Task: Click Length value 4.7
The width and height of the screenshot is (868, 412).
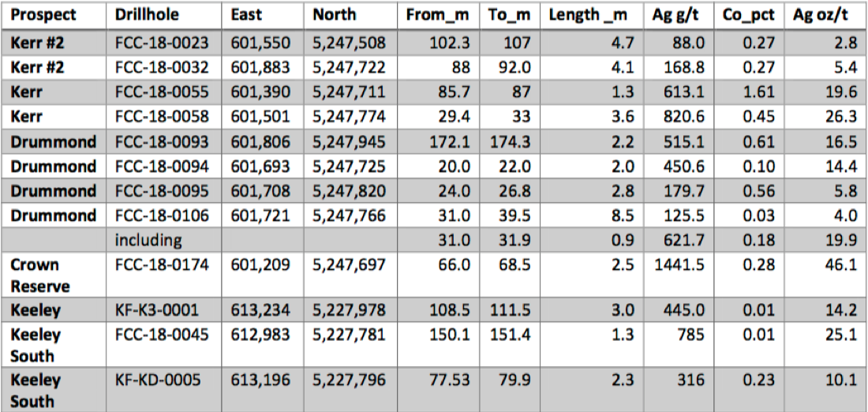Action: point(623,42)
